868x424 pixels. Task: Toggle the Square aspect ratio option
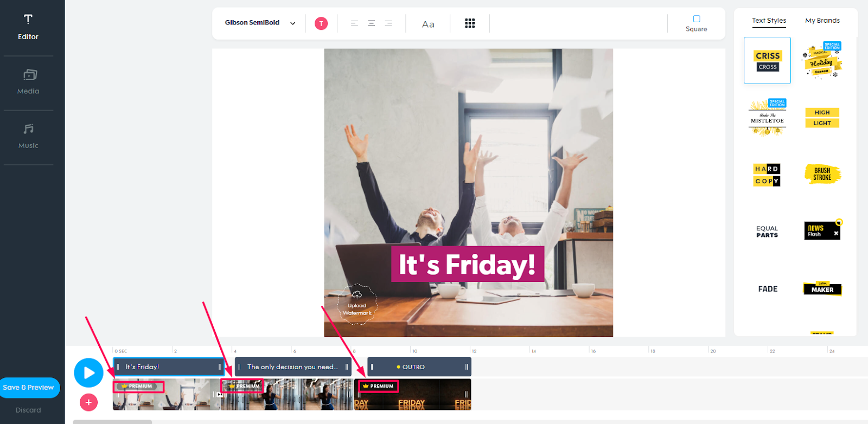(x=697, y=23)
